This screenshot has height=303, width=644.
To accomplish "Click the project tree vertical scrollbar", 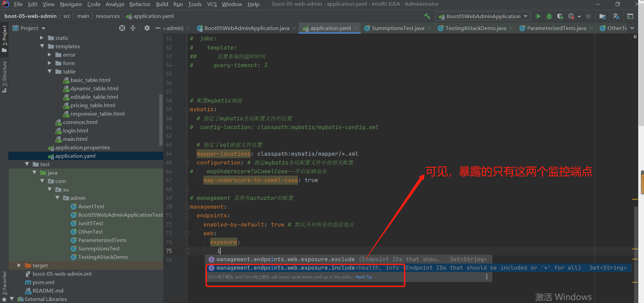I will [161, 120].
